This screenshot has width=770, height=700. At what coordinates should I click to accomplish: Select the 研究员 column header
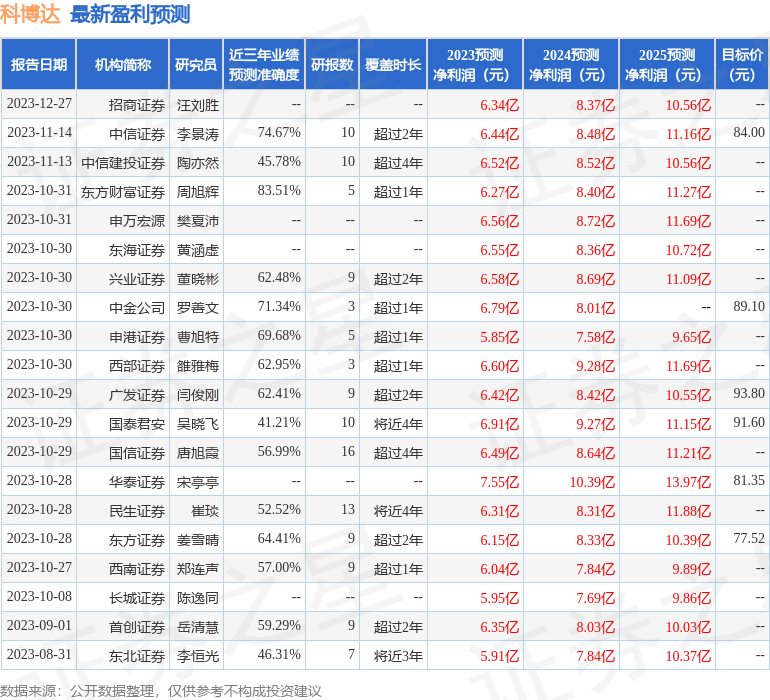(x=196, y=64)
